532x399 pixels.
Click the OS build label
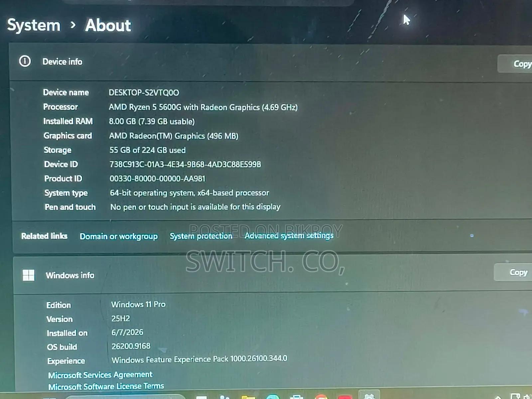pos(62,347)
